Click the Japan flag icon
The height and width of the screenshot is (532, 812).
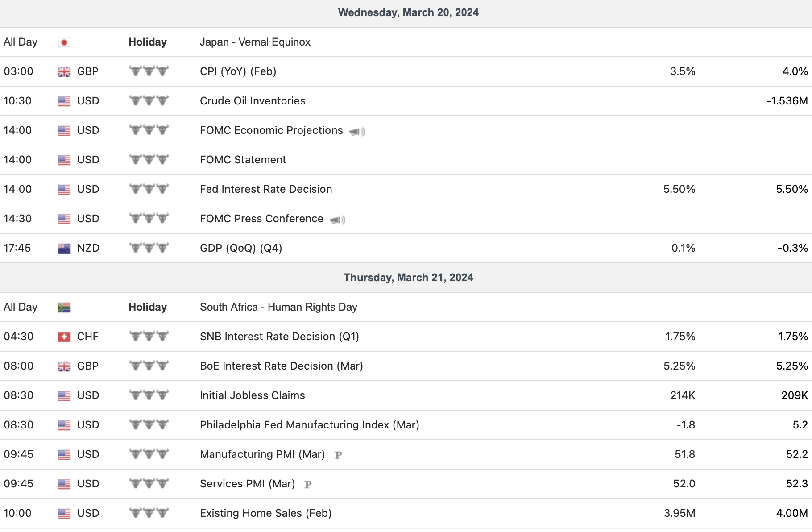(64, 42)
